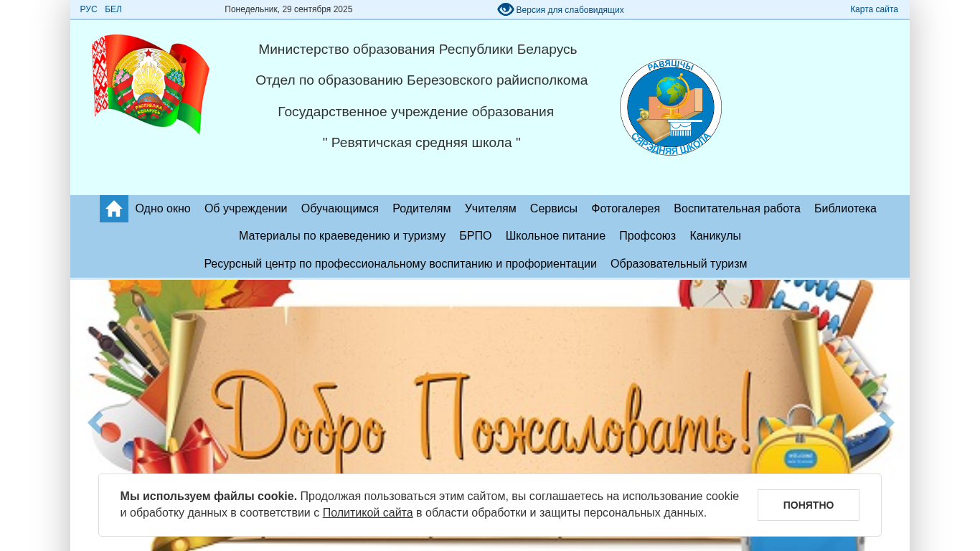The image size is (980, 551).
Task: Click the Ревятичская средняя школа title
Action: 422,143
